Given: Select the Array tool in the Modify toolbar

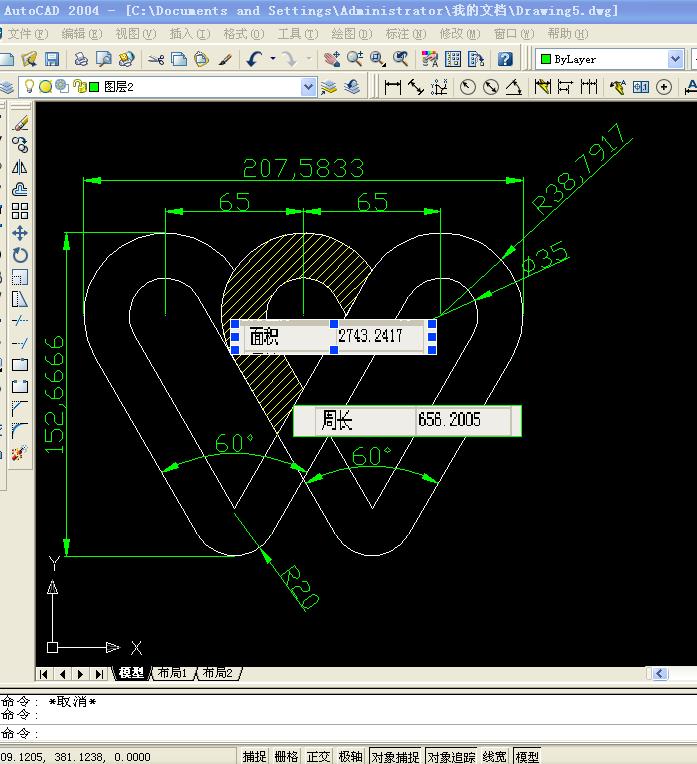Looking at the screenshot, I should [x=19, y=211].
